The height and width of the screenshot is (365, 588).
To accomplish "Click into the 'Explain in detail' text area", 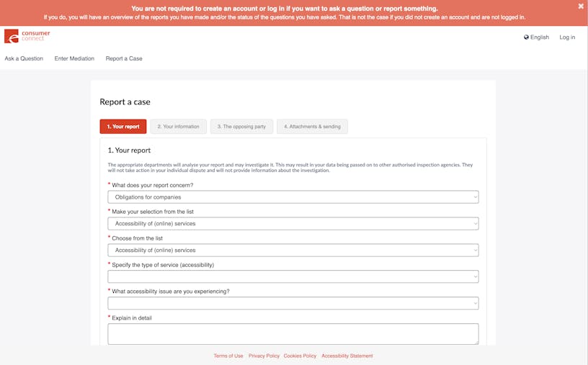I will (x=293, y=334).
